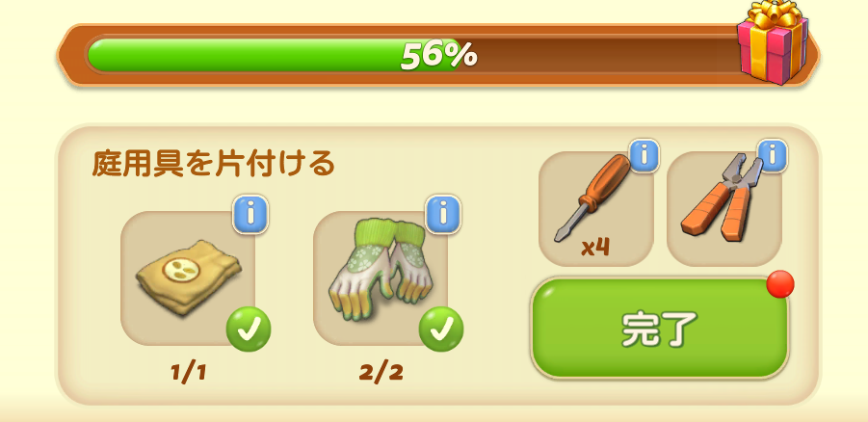The height and width of the screenshot is (422, 868).
Task: Click the seed bag green checkmark
Action: 249,330
